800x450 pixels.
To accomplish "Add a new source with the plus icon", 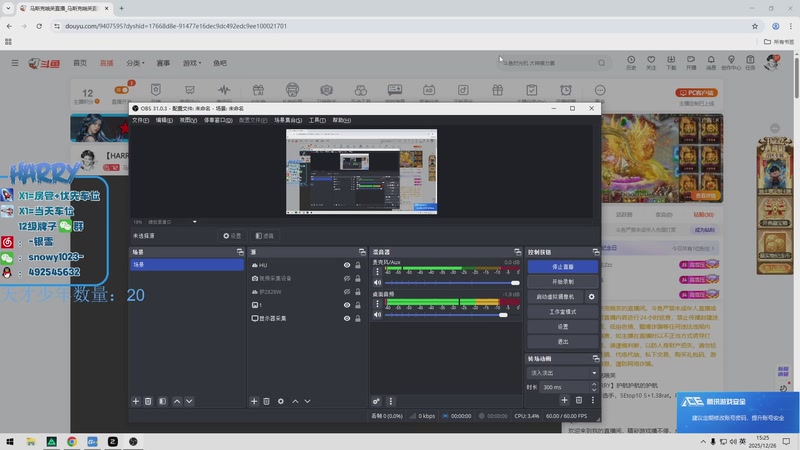I will tap(254, 401).
